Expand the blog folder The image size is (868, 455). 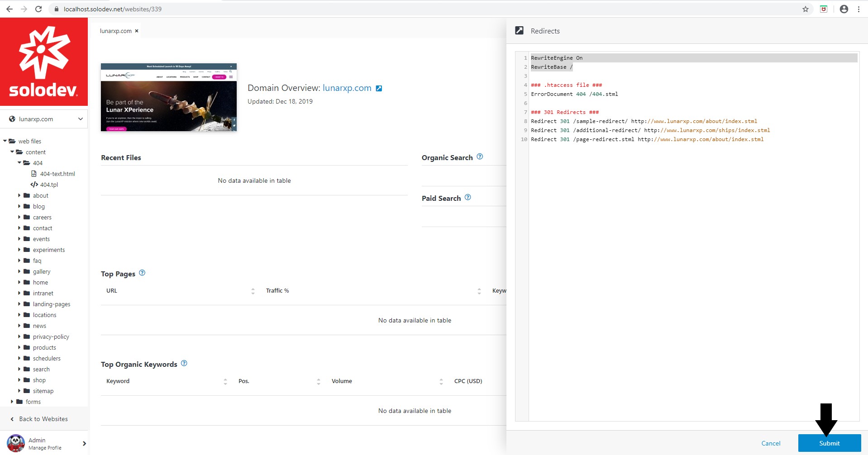pyautogui.click(x=19, y=206)
